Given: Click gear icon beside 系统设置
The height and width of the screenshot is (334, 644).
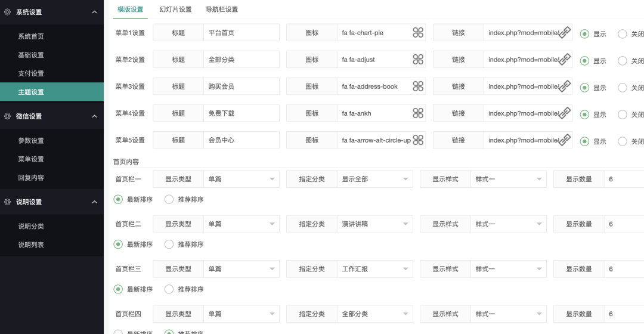Looking at the screenshot, I should (7, 12).
